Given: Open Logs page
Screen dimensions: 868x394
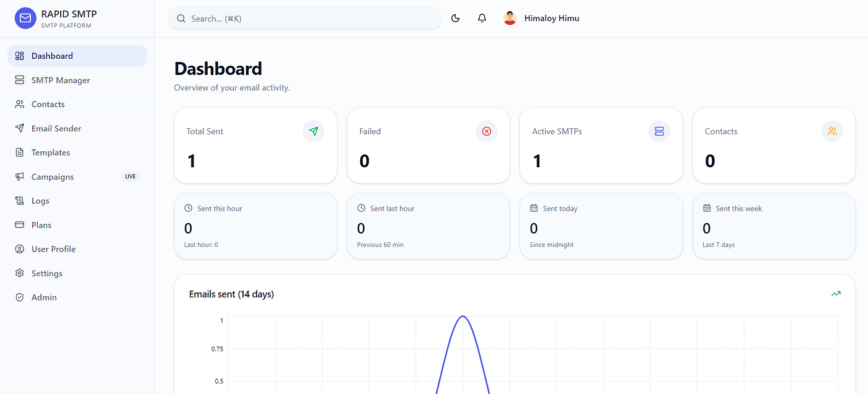Looking at the screenshot, I should pos(77,201).
